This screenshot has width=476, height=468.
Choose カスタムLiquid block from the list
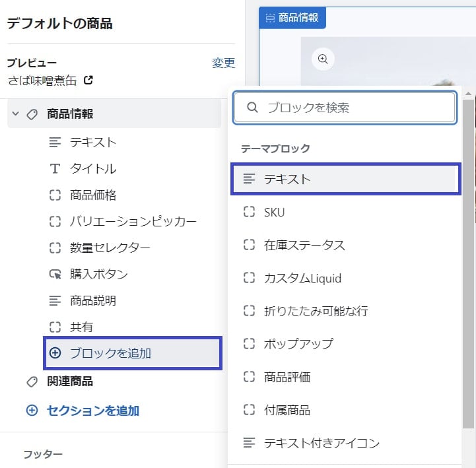pos(346,278)
